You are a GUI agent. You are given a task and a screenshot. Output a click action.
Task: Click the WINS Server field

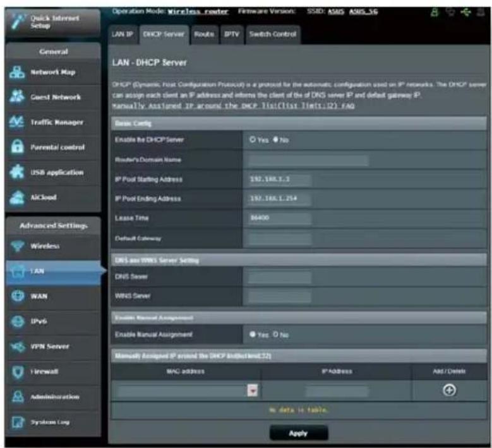click(279, 296)
